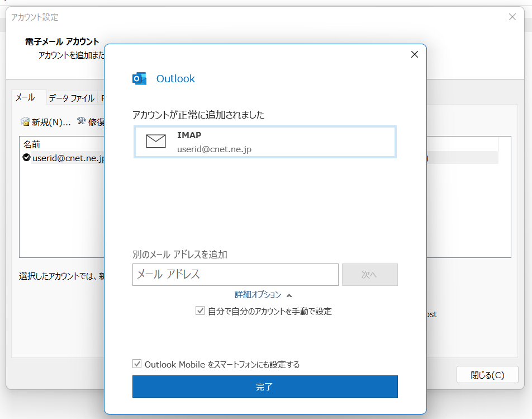532x419 pixels.
Task: Click the Outlook title text
Action: point(175,78)
